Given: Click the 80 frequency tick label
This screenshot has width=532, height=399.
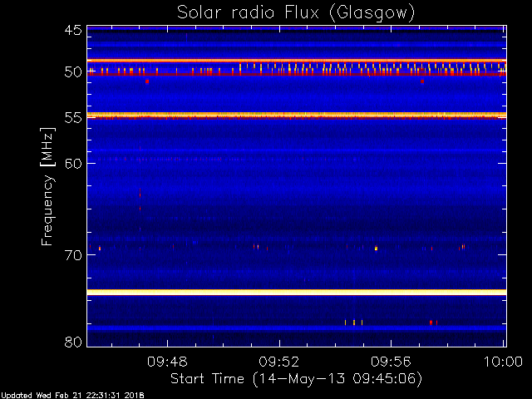Looking at the screenshot, I should point(73,342).
